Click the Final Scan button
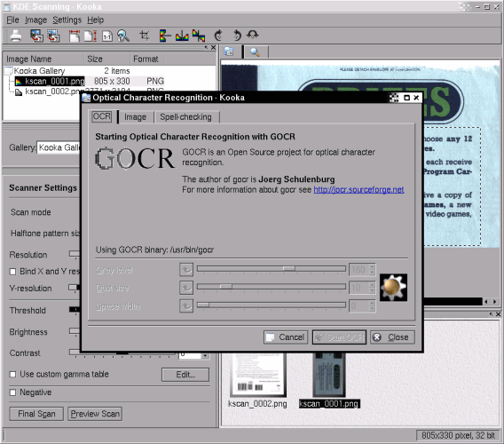 [36, 414]
